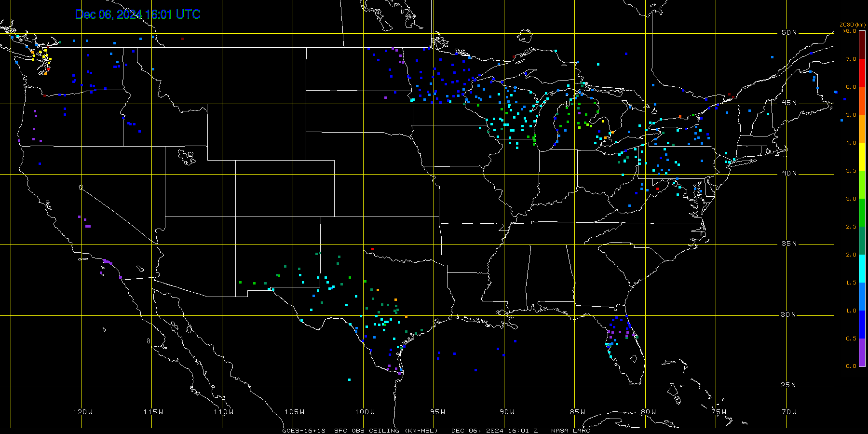Click the 75 W longitude label
Screen dimensions: 868x434
[x=719, y=412]
